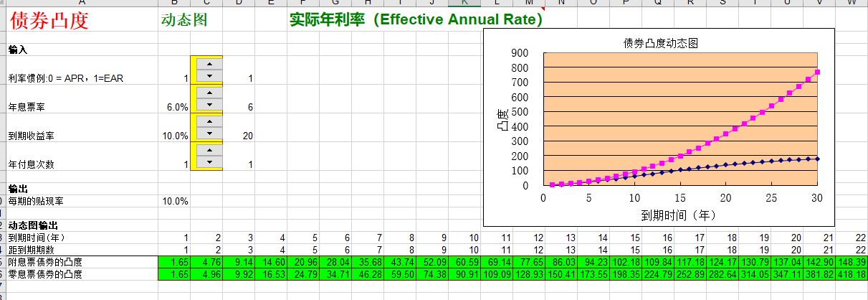Click the 附息票债券的凸度 row label

(x=44, y=262)
